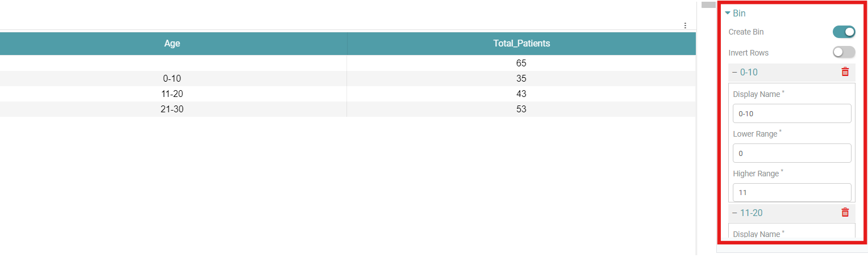Click the Total_Patients cell showing 35
This screenshot has height=258, width=868.
point(521,78)
